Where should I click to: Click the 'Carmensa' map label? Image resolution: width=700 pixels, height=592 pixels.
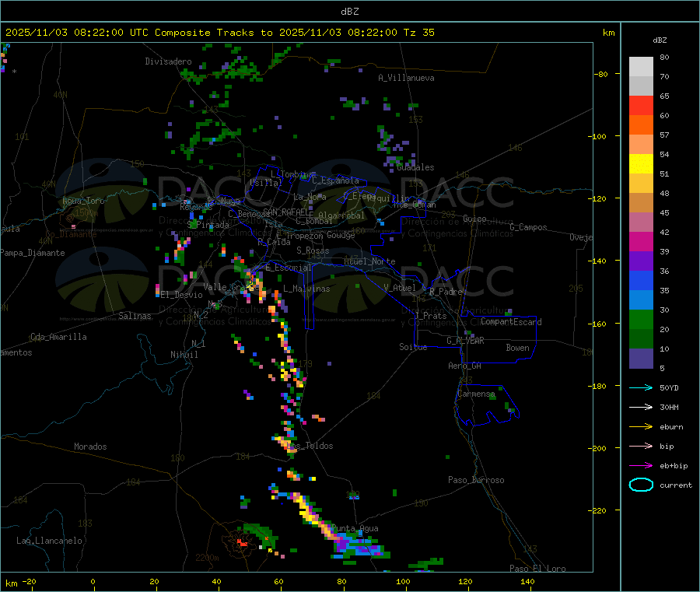(x=476, y=394)
